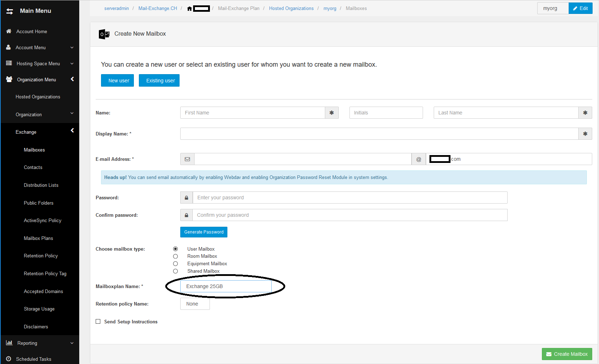
Task: Open ActiveSync Policy menu item
Action: click(42, 220)
